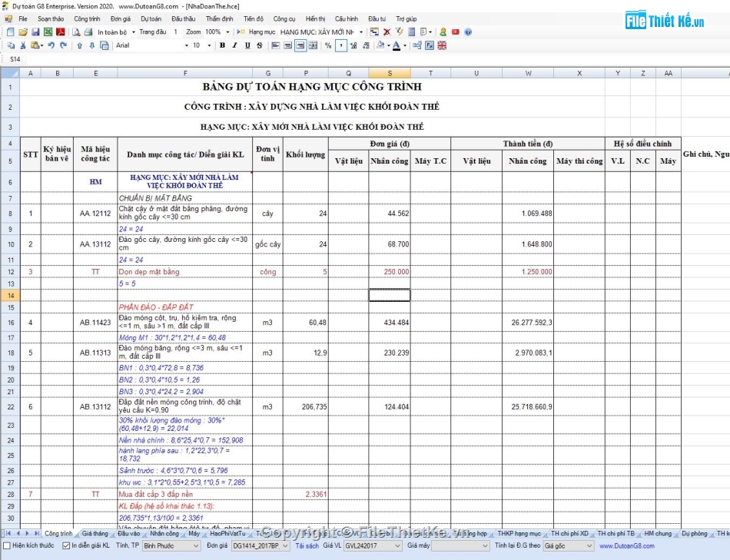The height and width of the screenshot is (560, 730).
Task: Enable the 'Hiện kích thước' checkbox
Action: click(7, 545)
